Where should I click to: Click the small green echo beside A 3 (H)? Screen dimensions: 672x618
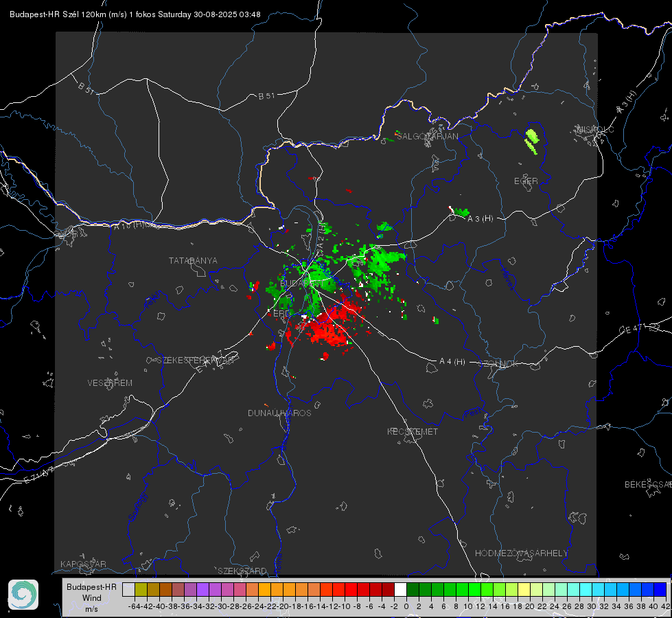(x=461, y=211)
